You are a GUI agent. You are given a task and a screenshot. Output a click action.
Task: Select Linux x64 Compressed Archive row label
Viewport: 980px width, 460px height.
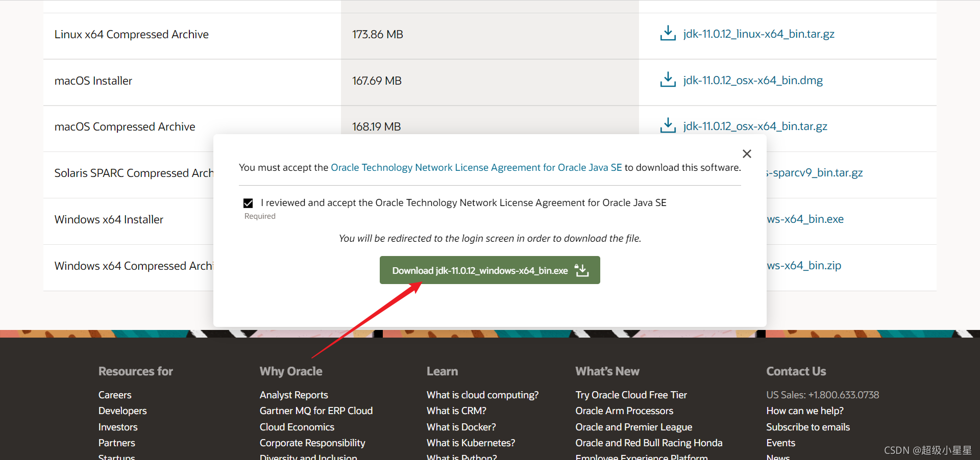point(132,34)
